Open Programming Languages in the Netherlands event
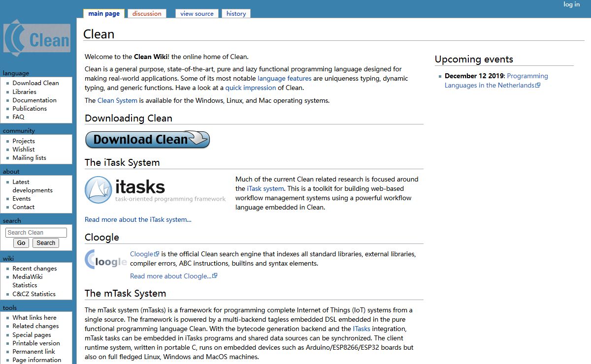 (496, 81)
